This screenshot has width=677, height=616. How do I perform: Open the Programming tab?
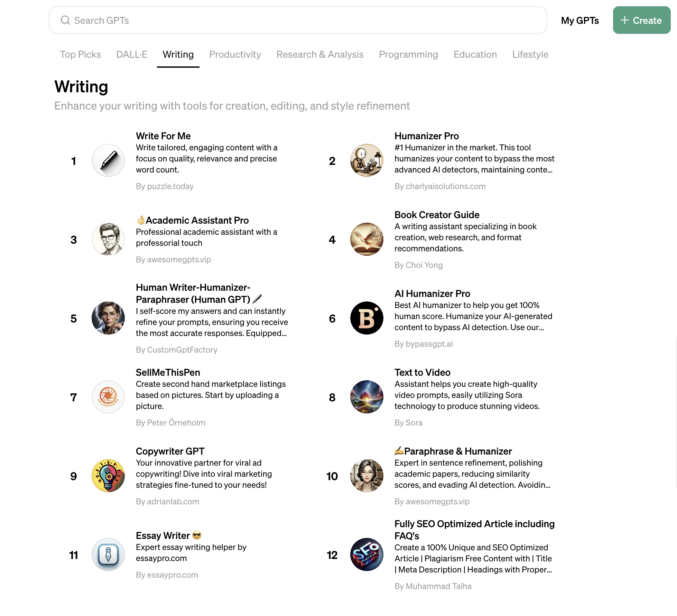(x=408, y=55)
